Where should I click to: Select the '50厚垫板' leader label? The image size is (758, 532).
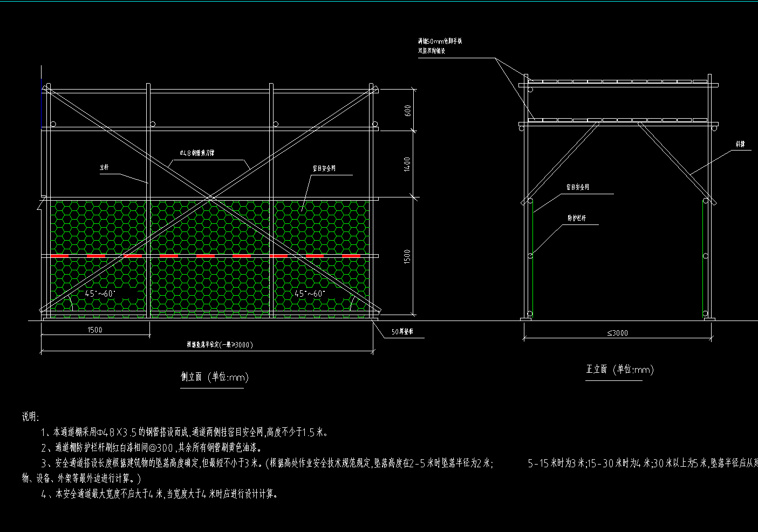coord(402,332)
